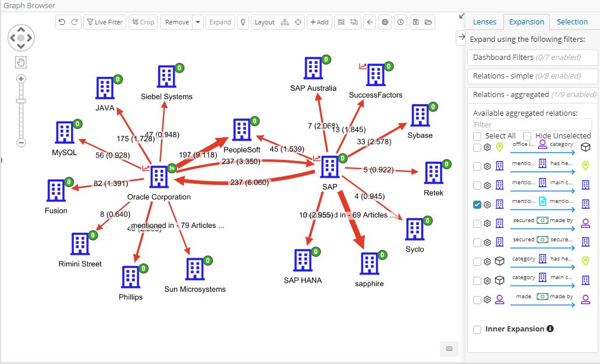Click the back arrow toolbar icon
This screenshot has width=600, height=364.
click(x=370, y=22)
